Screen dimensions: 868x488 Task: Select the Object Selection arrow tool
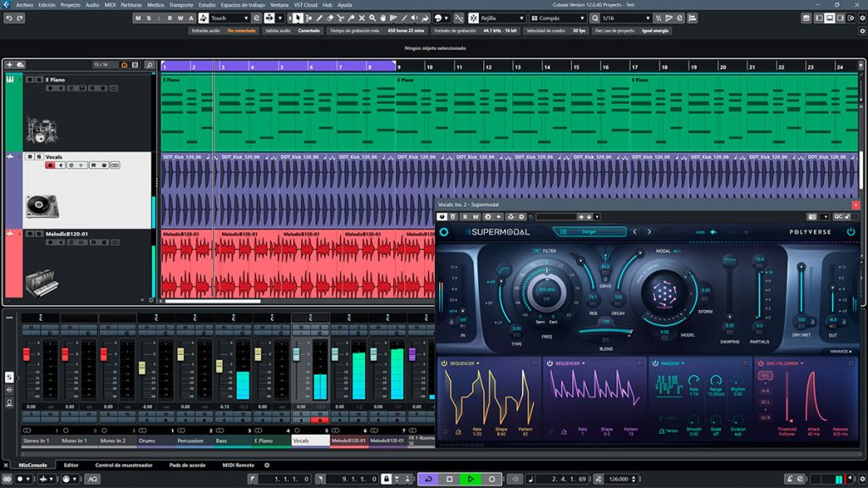click(298, 19)
